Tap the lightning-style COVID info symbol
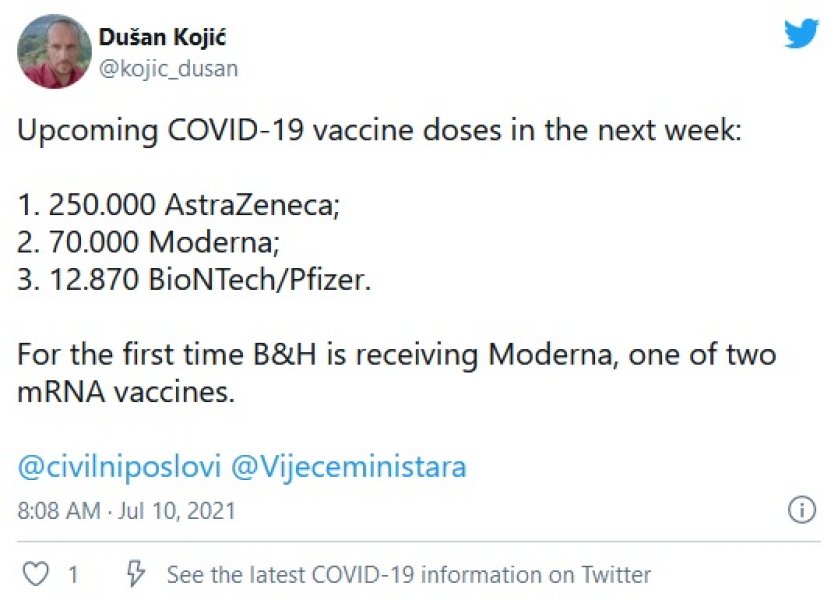Viewport: 838px width, 600px height. coord(135,573)
